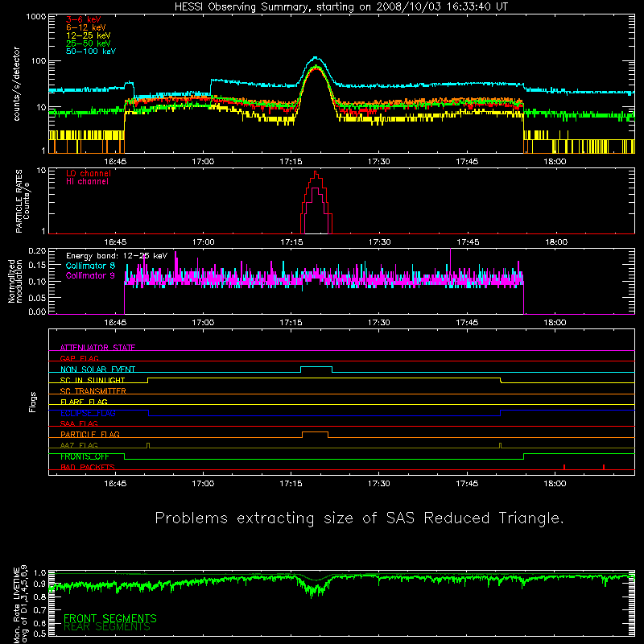Click the raised step of the PARTICLE_FLAG line
Viewport: 644px width, 644px height.
[x=315, y=432]
